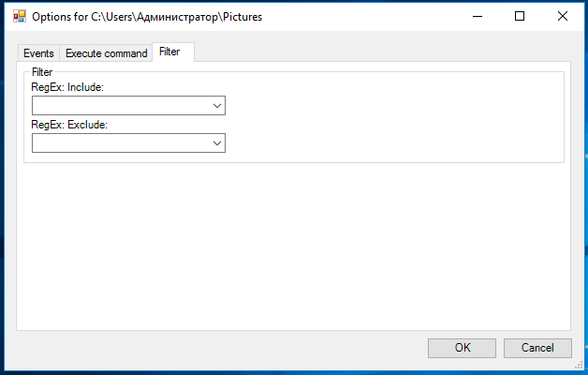Click the Filter group box caption
The height and width of the screenshot is (375, 588).
[x=42, y=71]
